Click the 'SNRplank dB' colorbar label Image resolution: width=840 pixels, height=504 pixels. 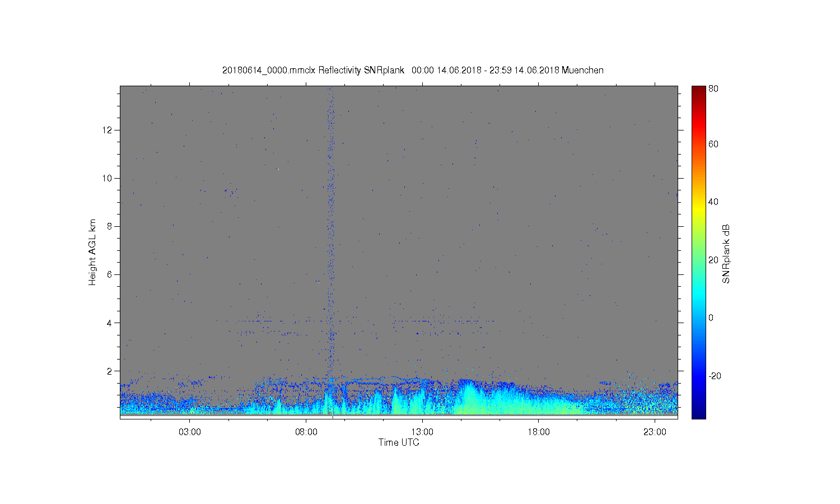[x=726, y=254]
